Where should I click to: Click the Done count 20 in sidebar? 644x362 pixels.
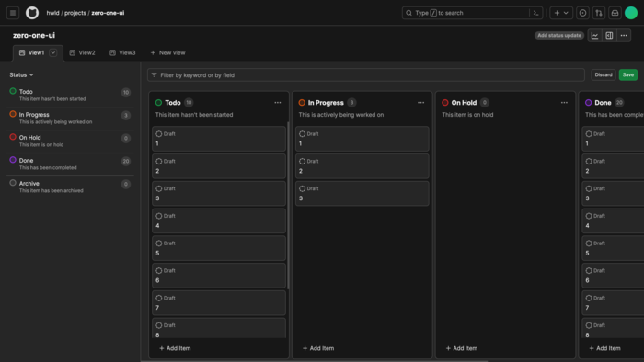(x=126, y=161)
